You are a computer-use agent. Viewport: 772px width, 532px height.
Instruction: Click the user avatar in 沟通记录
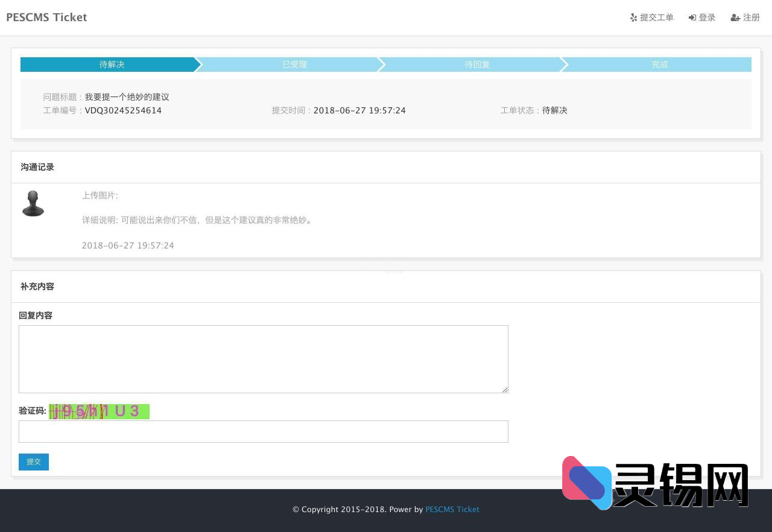(33, 204)
